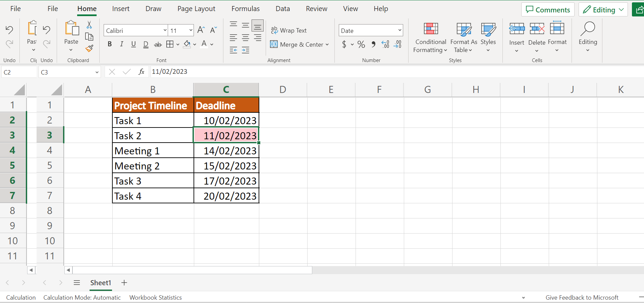
Task: Apply percent style to the cell
Action: tap(361, 44)
